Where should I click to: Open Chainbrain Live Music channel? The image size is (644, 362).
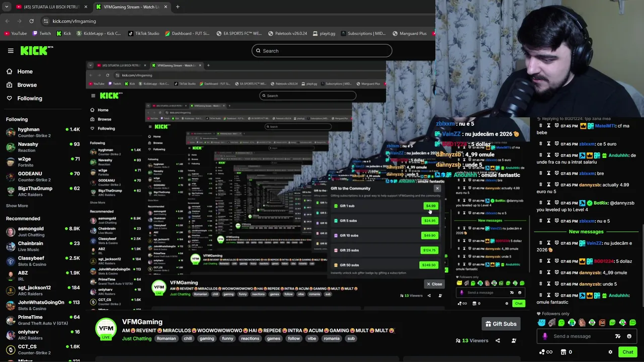(x=43, y=246)
